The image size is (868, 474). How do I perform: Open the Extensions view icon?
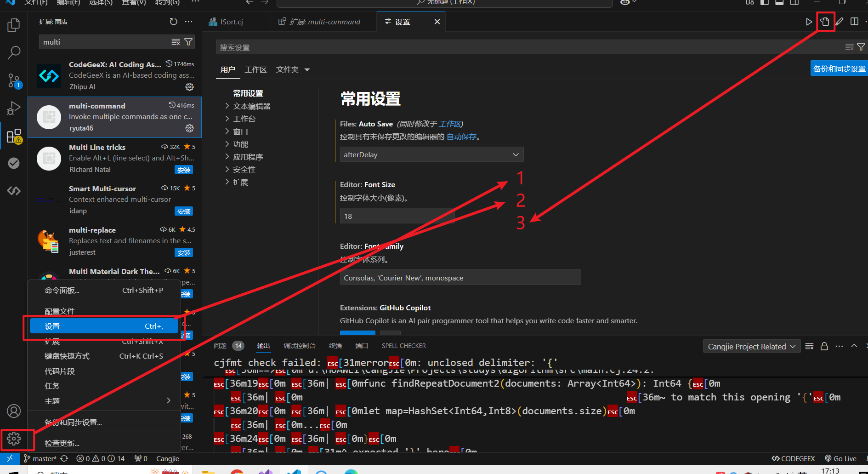(x=14, y=136)
